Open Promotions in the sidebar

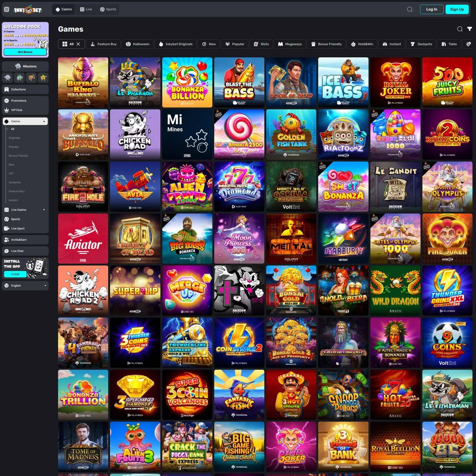tap(25, 101)
